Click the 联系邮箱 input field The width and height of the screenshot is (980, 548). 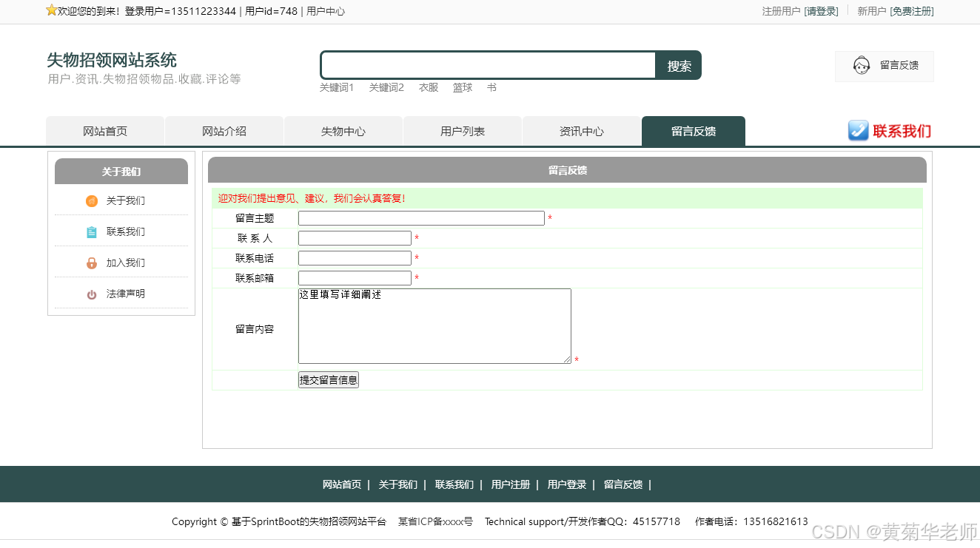click(355, 278)
